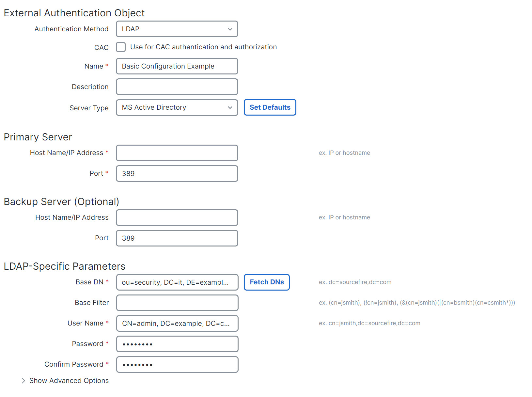Screen dimensions: 532x397
Task: Click the Confirm Password field
Action: (177, 364)
